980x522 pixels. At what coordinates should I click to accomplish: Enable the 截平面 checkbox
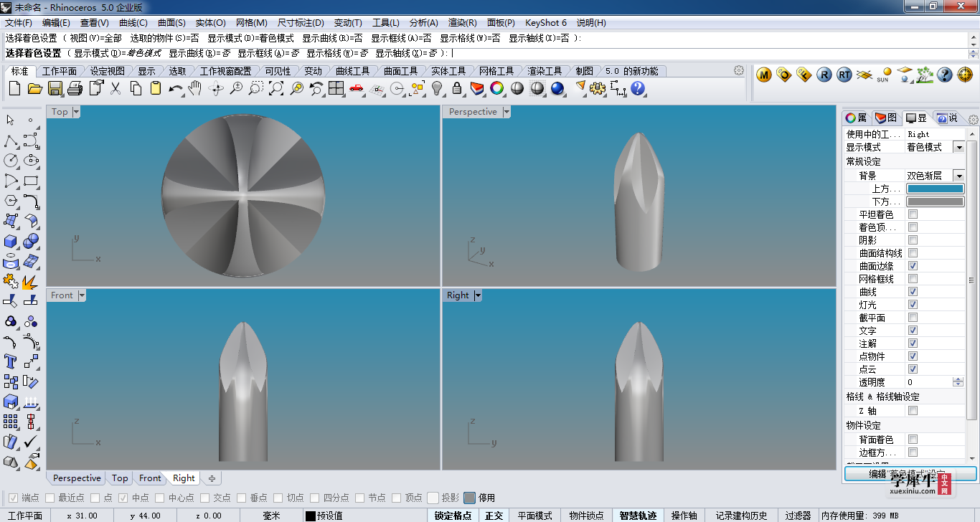[x=913, y=318]
